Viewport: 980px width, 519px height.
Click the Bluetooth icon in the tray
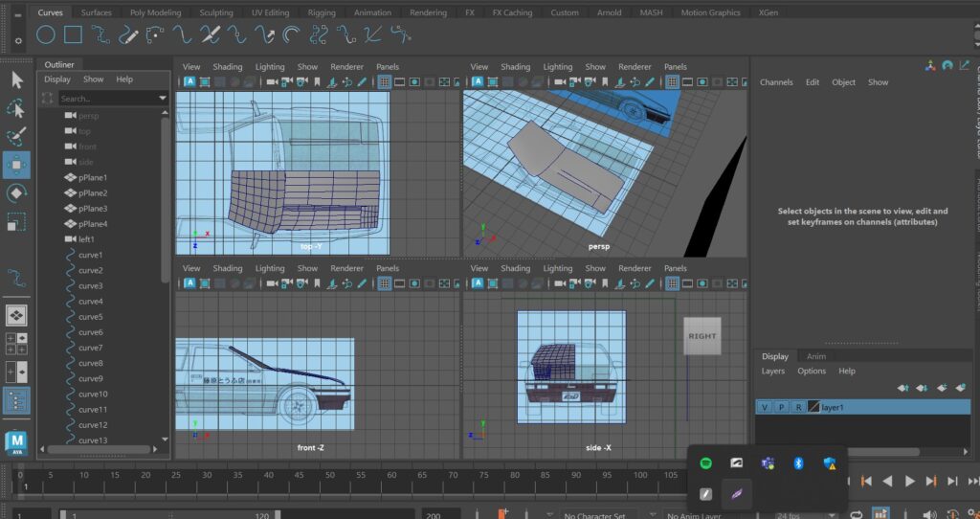[797, 463]
